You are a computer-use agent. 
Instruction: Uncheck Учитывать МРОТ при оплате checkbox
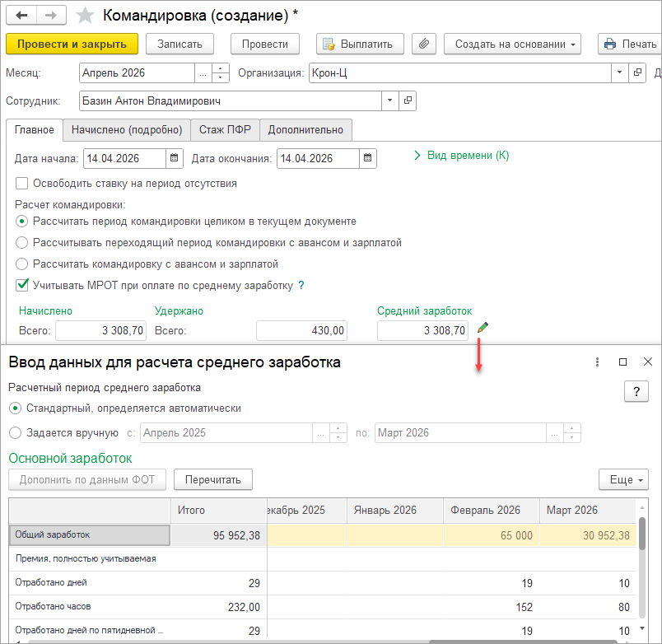click(x=21, y=285)
